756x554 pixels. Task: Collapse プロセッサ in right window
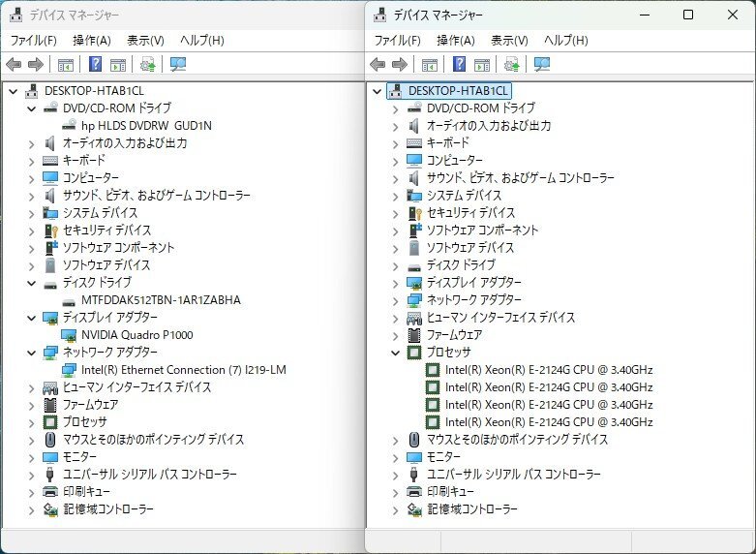click(x=395, y=353)
